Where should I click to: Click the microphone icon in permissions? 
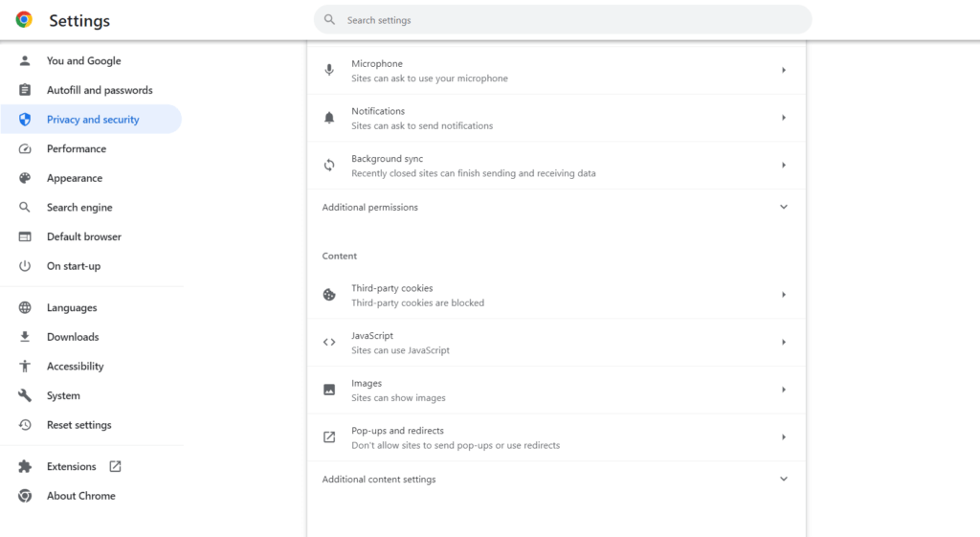329,70
